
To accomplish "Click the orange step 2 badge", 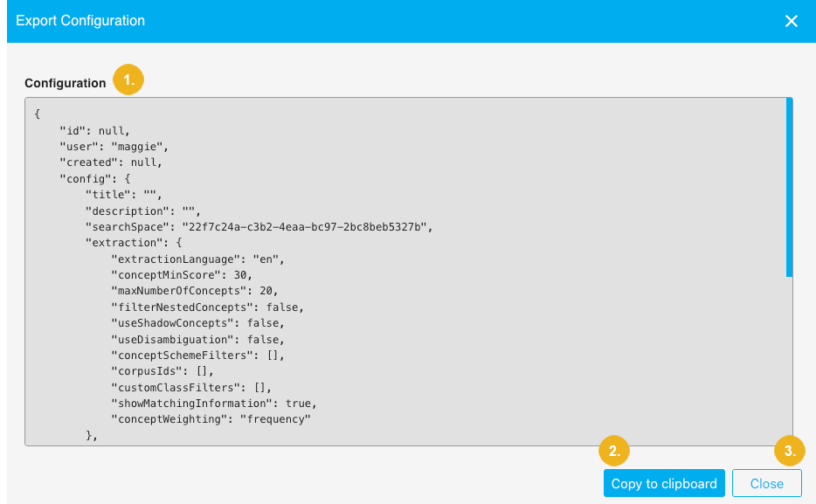I will pyautogui.click(x=614, y=451).
